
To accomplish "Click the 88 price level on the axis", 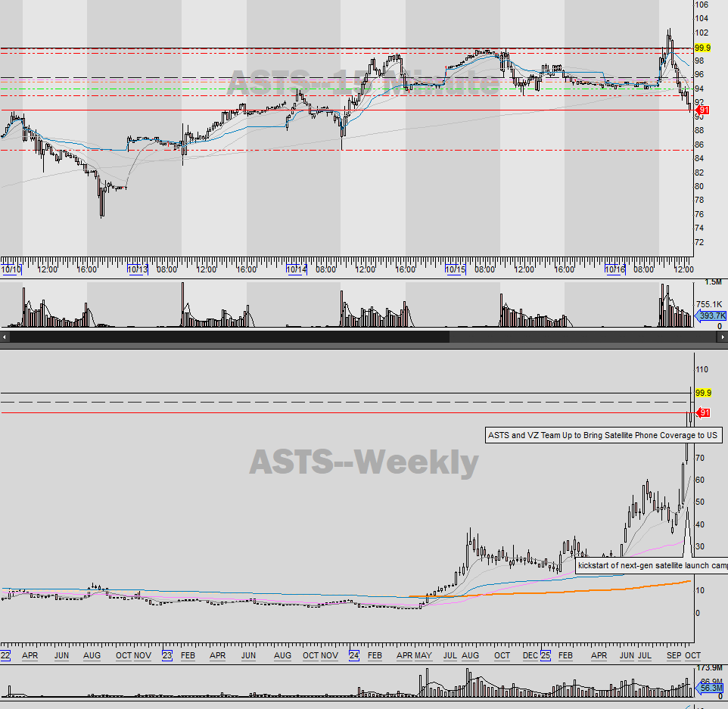I will [699, 130].
